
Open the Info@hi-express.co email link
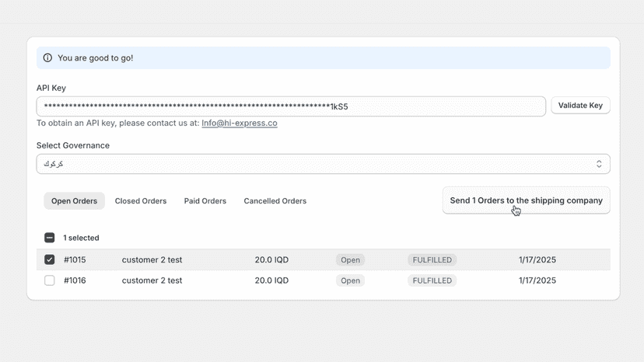[x=240, y=124]
